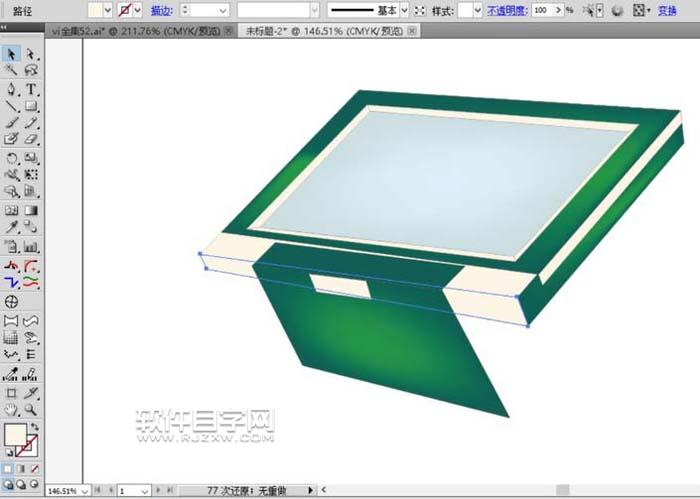Screen dimensions: 700x499
Task: Reset to default fill and stroke
Action: click(x=8, y=453)
